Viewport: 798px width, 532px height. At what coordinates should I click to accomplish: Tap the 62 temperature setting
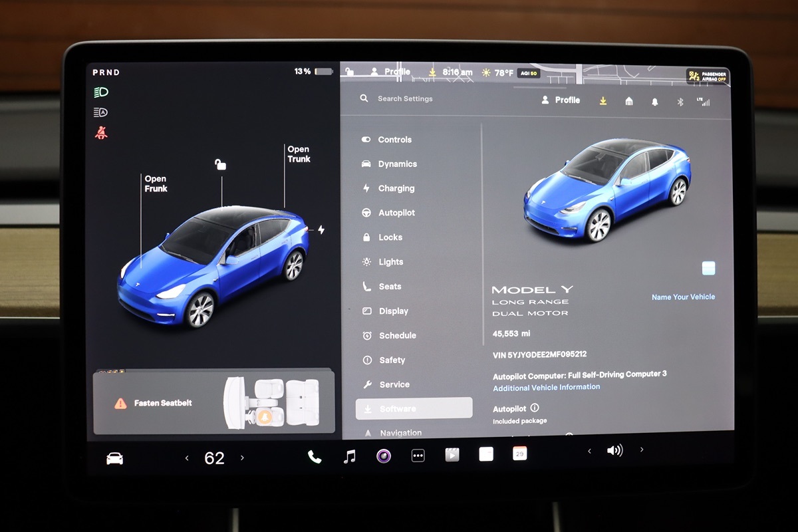pos(214,458)
